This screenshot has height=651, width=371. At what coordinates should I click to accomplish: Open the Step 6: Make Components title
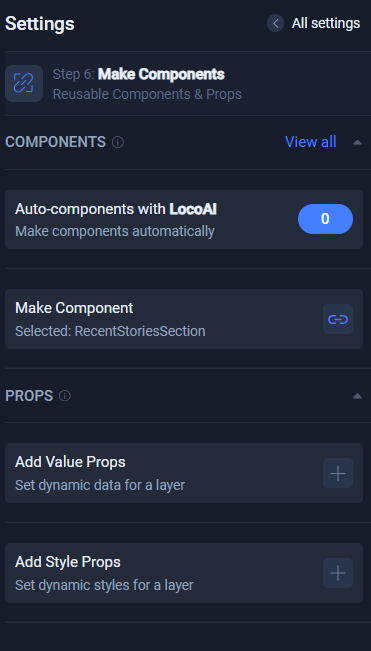(x=139, y=74)
